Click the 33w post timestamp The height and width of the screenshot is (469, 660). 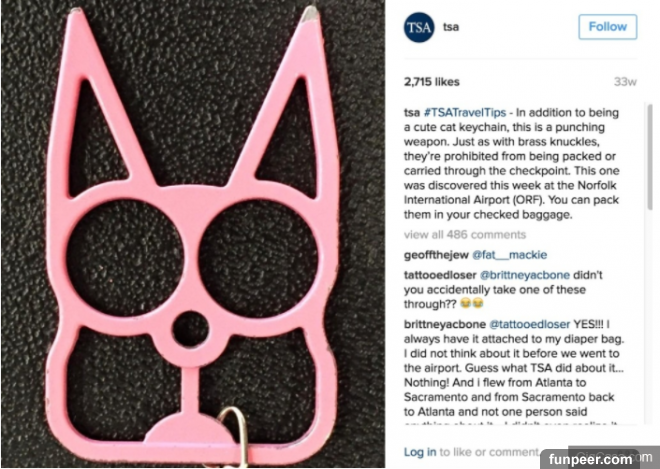(x=625, y=82)
